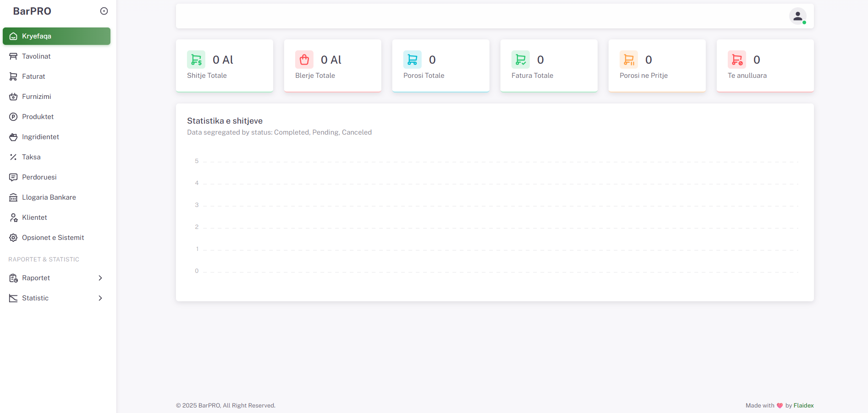
Task: Click the Kryefaqa home icon
Action: coord(13,36)
